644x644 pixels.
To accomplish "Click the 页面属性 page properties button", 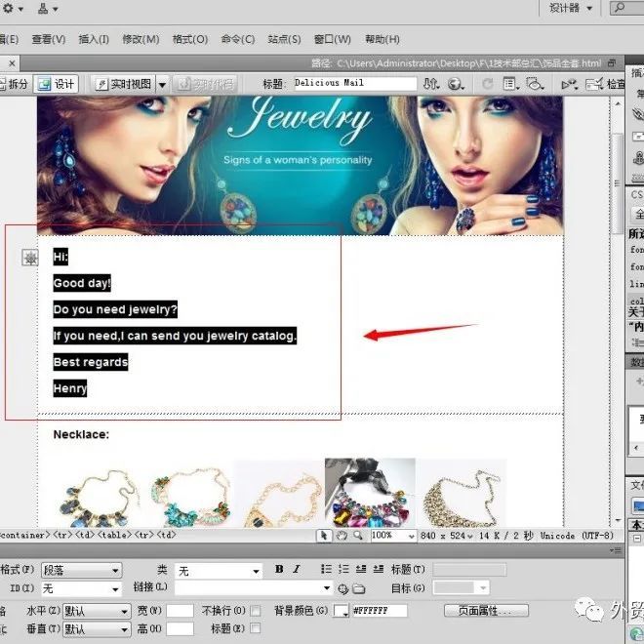I will [x=486, y=611].
